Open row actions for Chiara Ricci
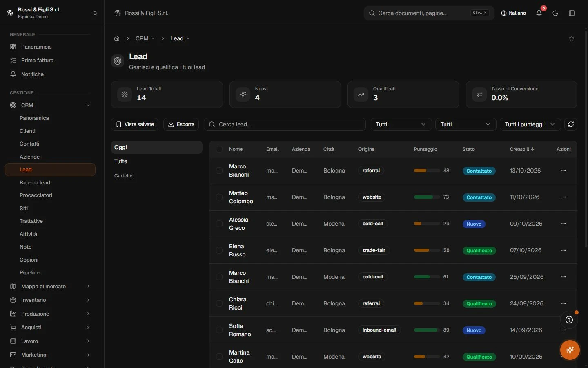588x368 pixels. click(x=563, y=303)
